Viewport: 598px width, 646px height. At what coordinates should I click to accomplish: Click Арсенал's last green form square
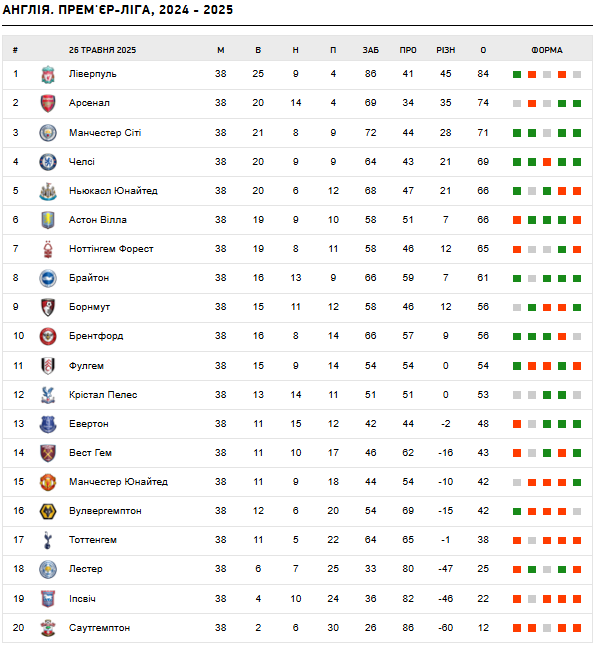[x=577, y=103]
